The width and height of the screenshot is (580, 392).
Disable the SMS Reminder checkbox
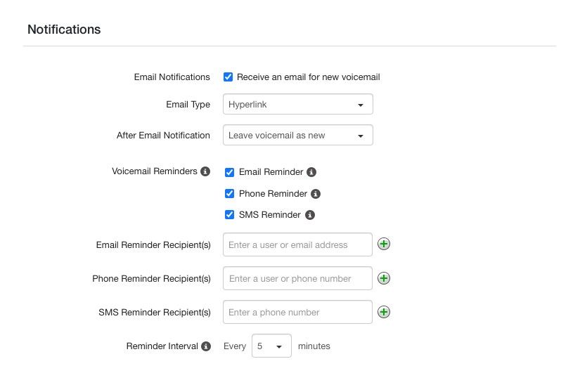point(230,215)
